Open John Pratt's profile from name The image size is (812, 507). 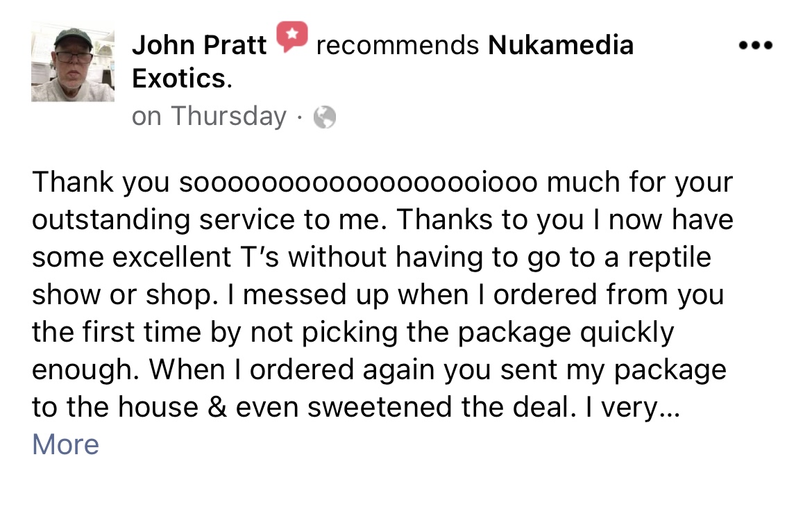coord(199,45)
